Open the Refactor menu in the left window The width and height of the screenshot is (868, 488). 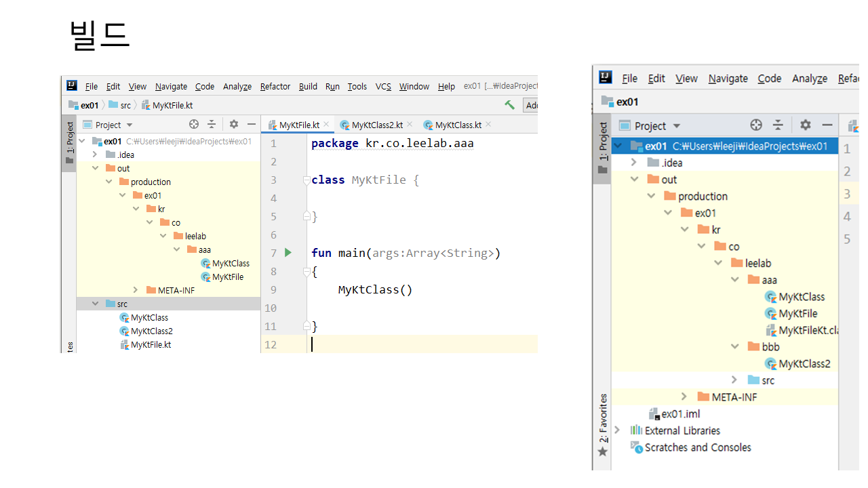pos(275,86)
